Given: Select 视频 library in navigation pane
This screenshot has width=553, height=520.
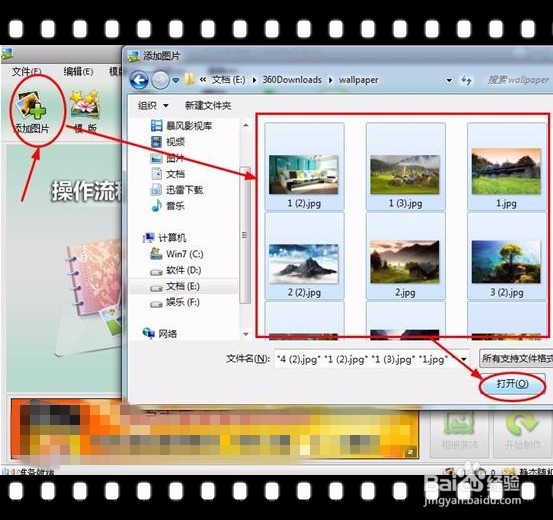Looking at the screenshot, I should coord(168,142).
